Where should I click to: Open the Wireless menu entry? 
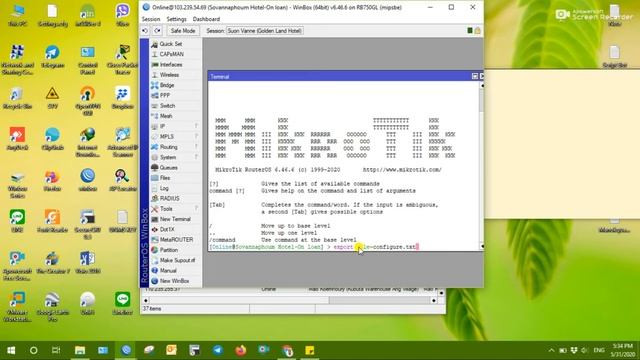tap(169, 75)
